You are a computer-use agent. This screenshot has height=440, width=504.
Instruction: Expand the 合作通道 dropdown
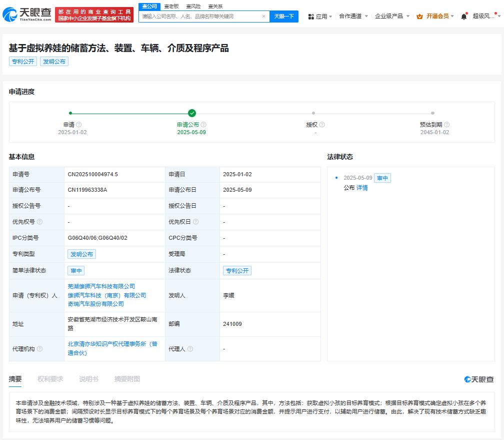pos(353,17)
